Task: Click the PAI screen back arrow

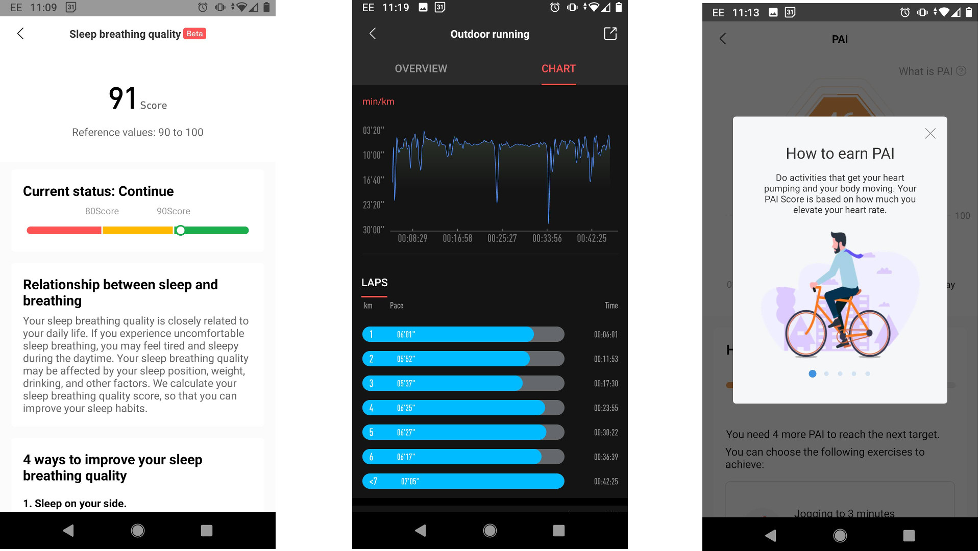Action: tap(724, 38)
